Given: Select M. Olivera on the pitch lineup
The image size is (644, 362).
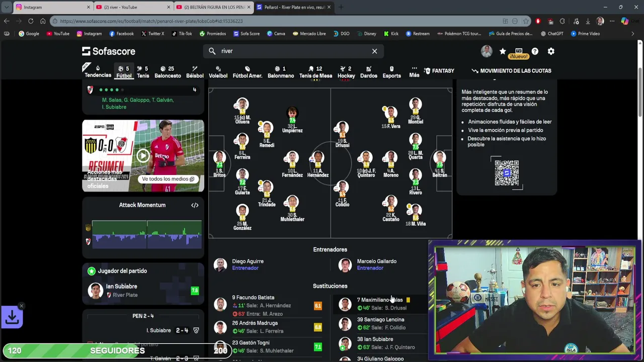Looking at the screenshot, I should pyautogui.click(x=242, y=112).
